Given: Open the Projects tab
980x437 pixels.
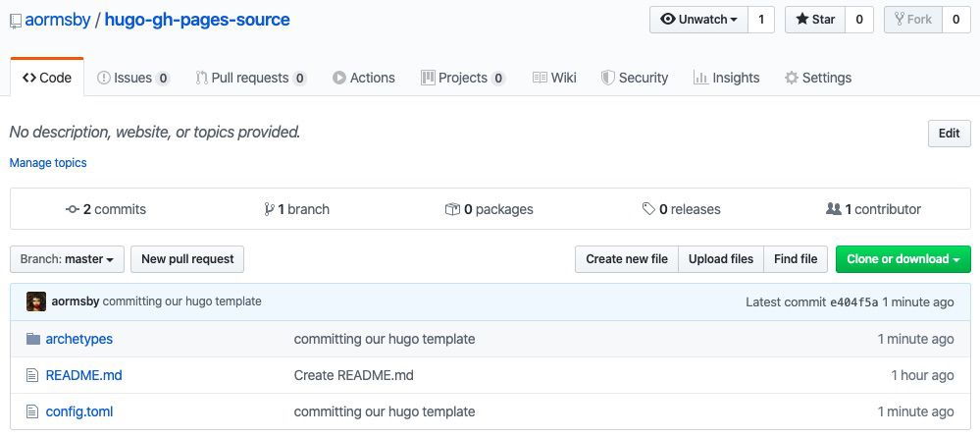Looking at the screenshot, I should (463, 78).
